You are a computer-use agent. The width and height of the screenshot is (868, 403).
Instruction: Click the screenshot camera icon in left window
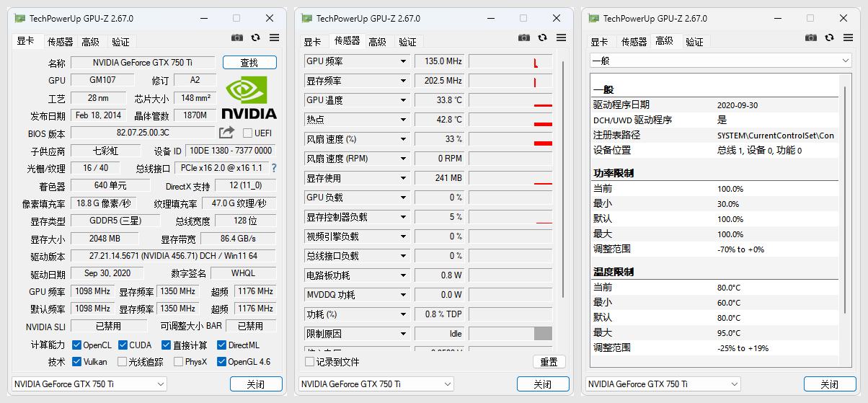click(x=237, y=37)
